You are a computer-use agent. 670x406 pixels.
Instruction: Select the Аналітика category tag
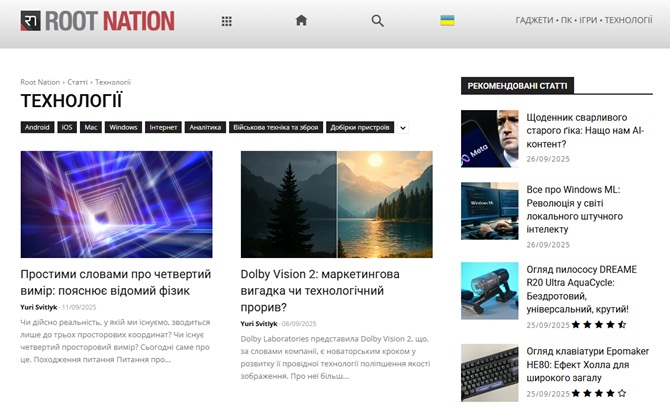[205, 127]
